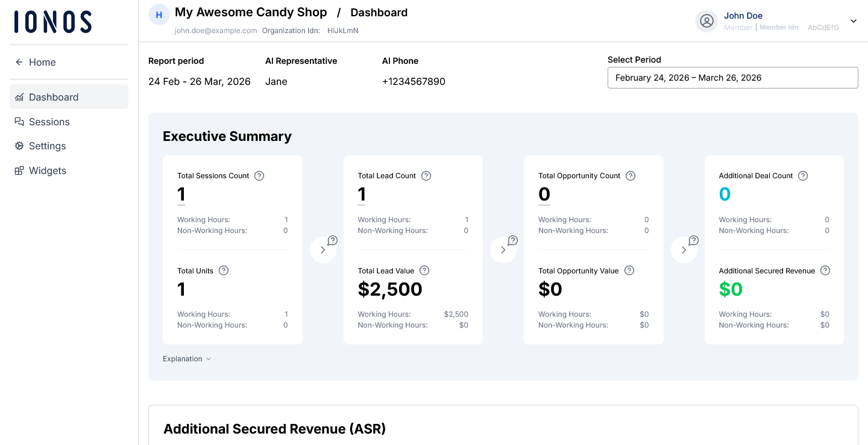Open the Total Sessions Count help tooltip
The image size is (868, 445).
tap(259, 175)
